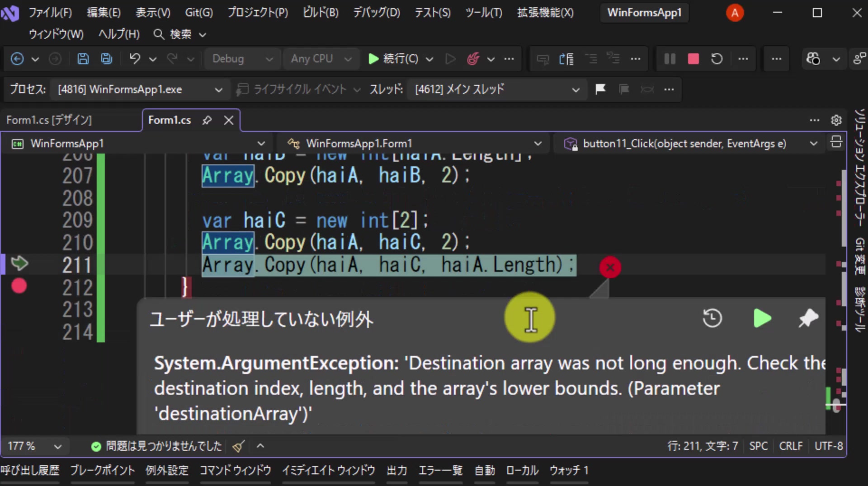Click the 続行(C) continue button

tap(393, 59)
